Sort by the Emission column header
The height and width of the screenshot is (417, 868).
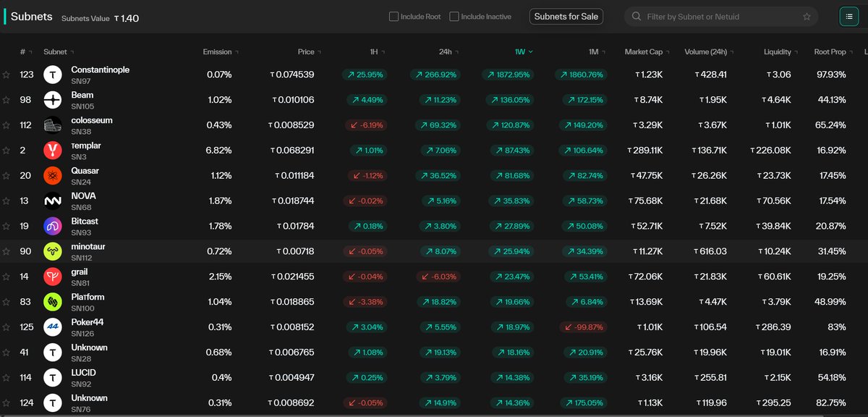point(221,52)
